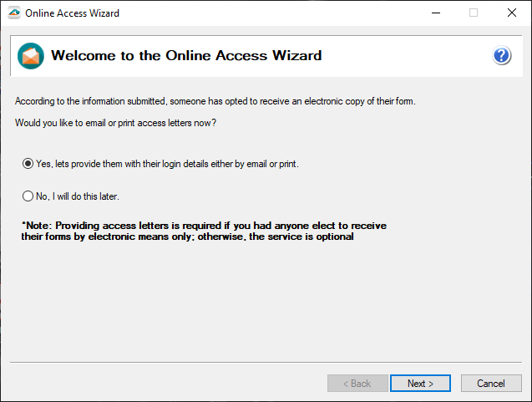Minimize the Online Access Wizard window
Viewport: 532px width, 402px height.
tap(434, 13)
